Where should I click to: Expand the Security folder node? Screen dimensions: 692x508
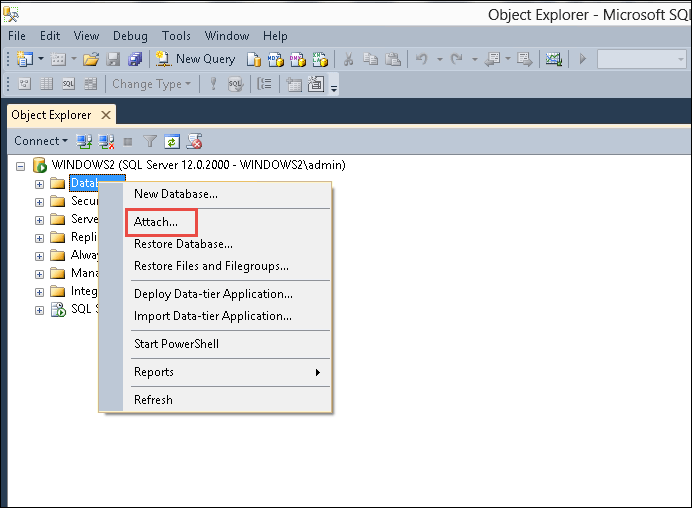click(x=39, y=202)
